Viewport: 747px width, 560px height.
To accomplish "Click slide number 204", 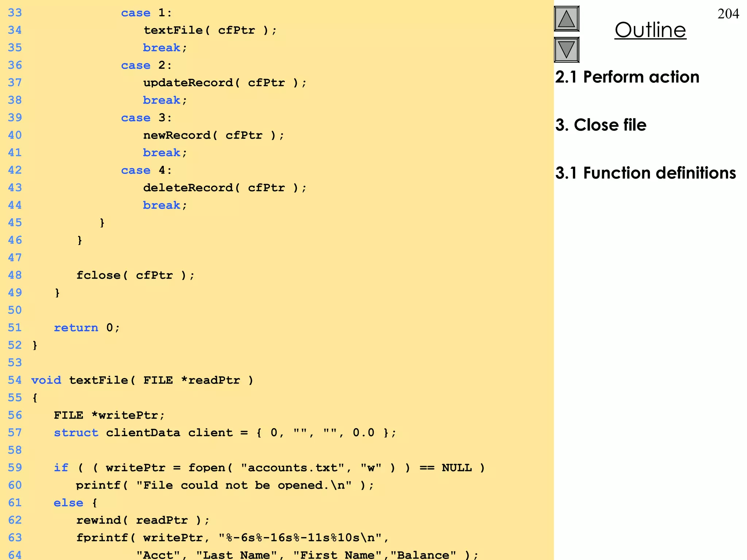I will tap(728, 13).
